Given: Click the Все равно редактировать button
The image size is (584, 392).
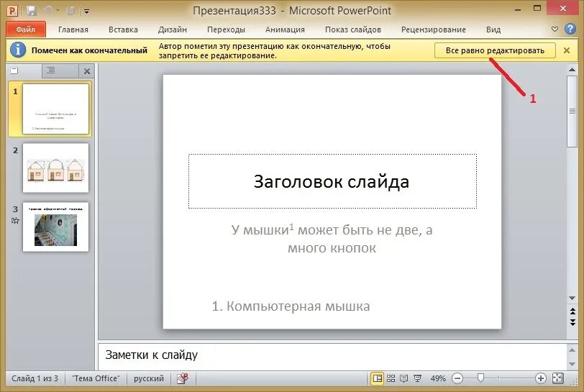Looking at the screenshot, I should (495, 50).
